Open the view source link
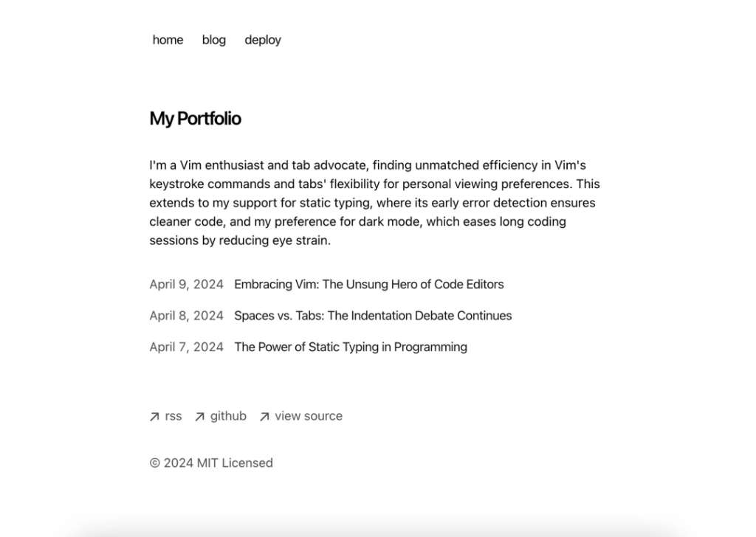The image size is (756, 537). (309, 416)
